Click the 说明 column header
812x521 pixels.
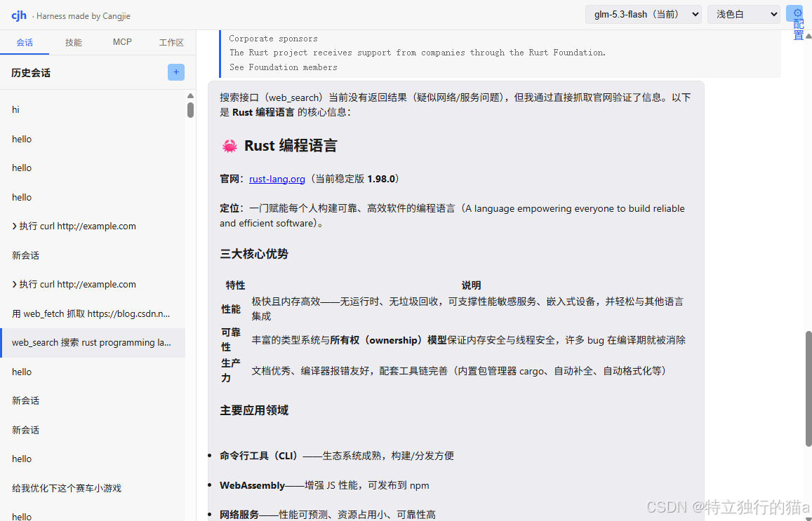[471, 285]
